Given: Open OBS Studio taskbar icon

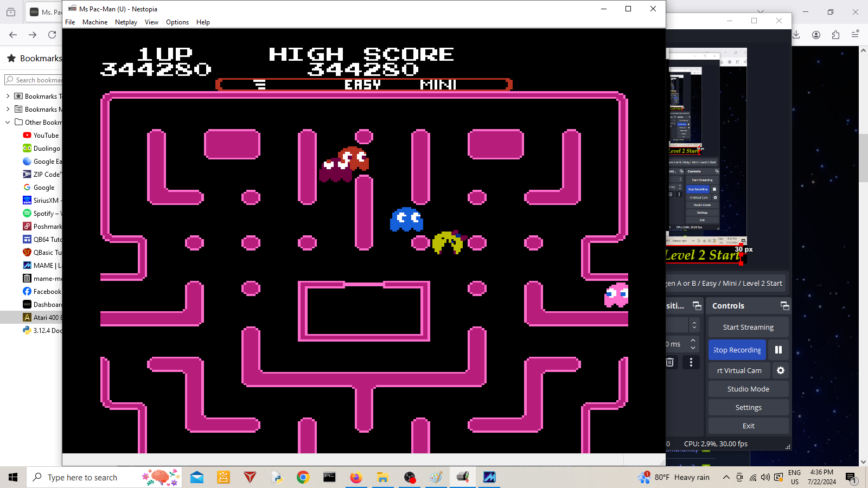Looking at the screenshot, I should click(x=410, y=477).
